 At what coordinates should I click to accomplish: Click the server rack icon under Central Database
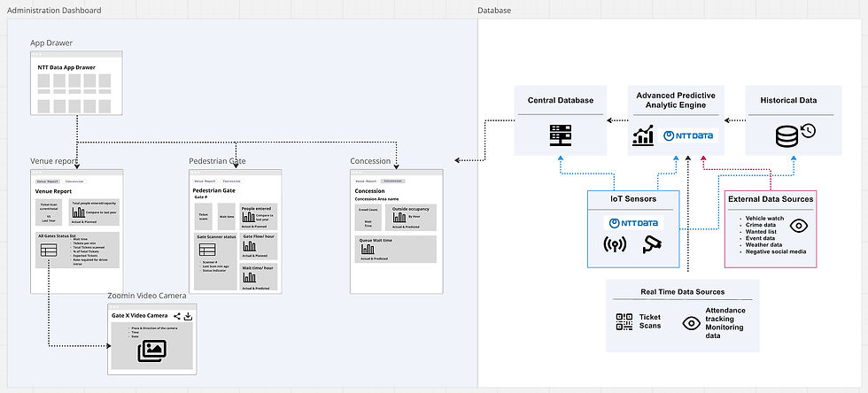tap(560, 135)
